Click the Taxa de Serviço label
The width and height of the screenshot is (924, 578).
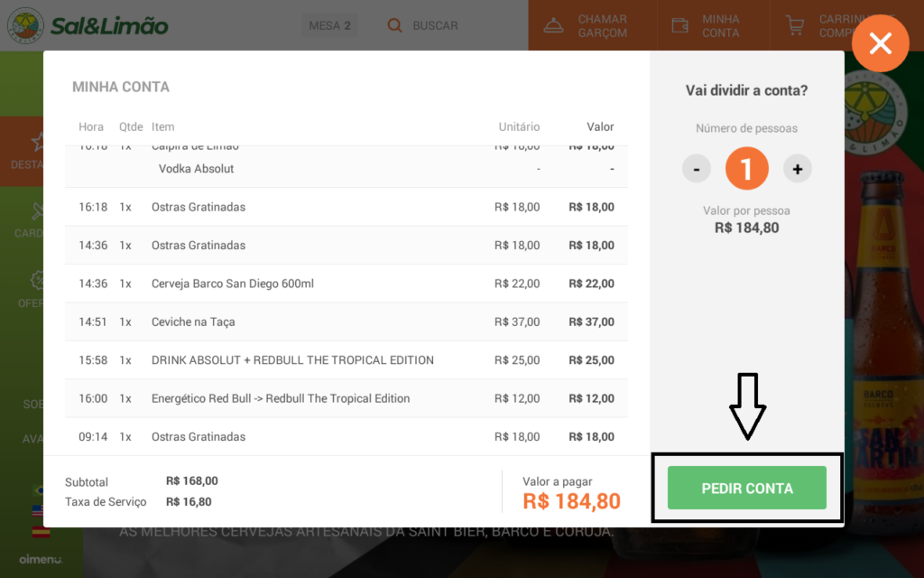click(106, 502)
